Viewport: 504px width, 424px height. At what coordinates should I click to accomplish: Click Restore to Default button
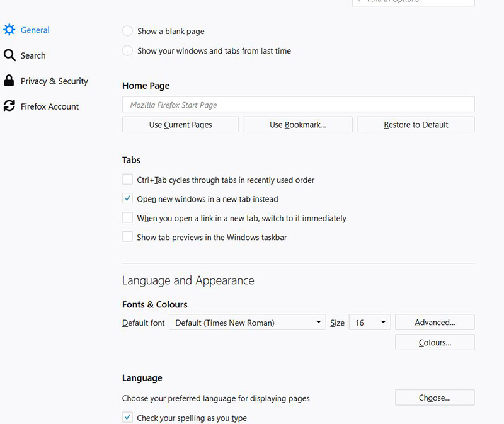point(416,125)
